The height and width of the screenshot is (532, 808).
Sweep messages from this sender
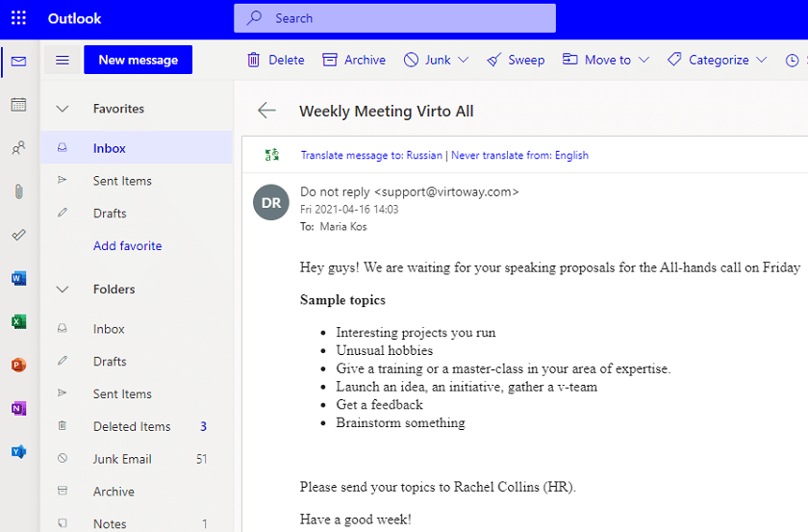[516, 60]
